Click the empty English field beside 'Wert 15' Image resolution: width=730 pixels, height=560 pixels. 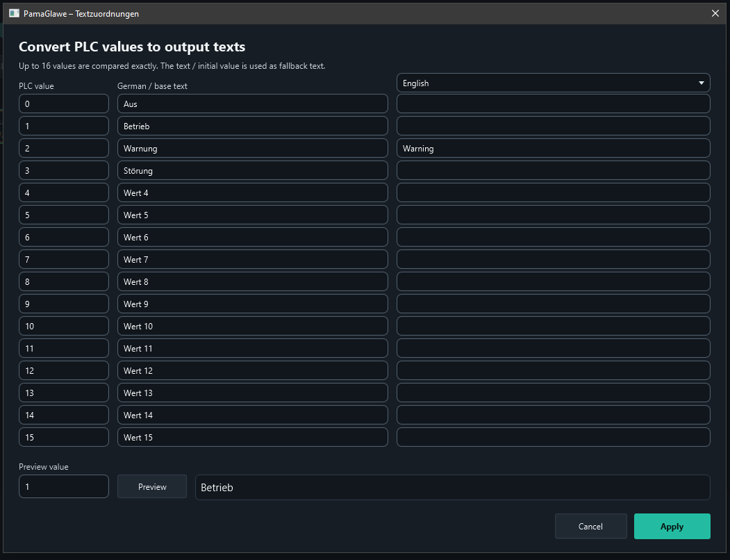tap(553, 437)
